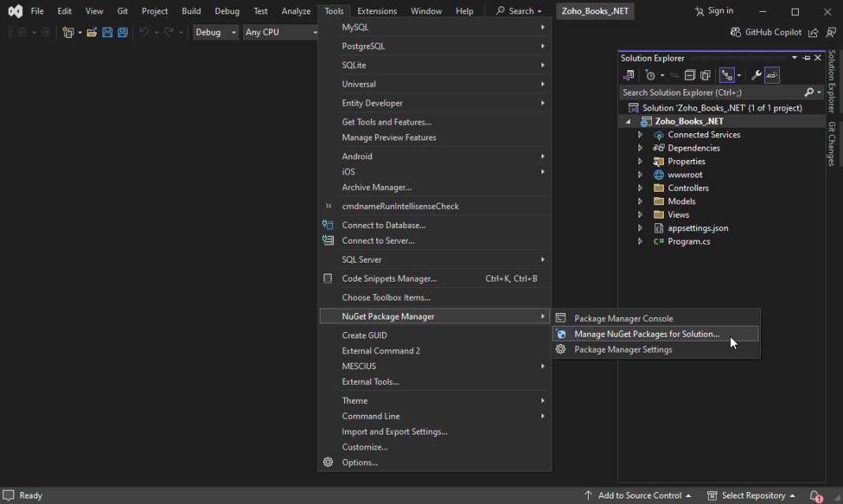Image resolution: width=843 pixels, height=504 pixels.
Task: Click the GitHub Copilot icon in the title bar
Action: pyautogui.click(x=734, y=32)
